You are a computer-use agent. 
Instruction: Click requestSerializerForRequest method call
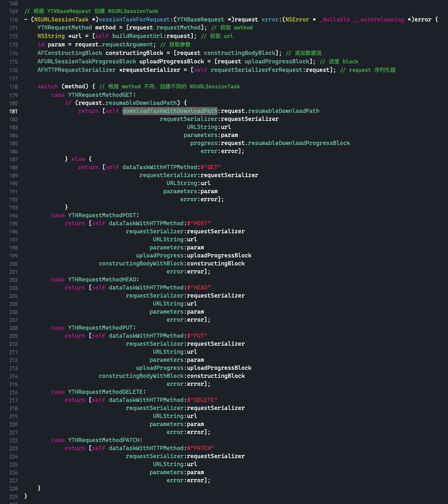click(x=256, y=70)
